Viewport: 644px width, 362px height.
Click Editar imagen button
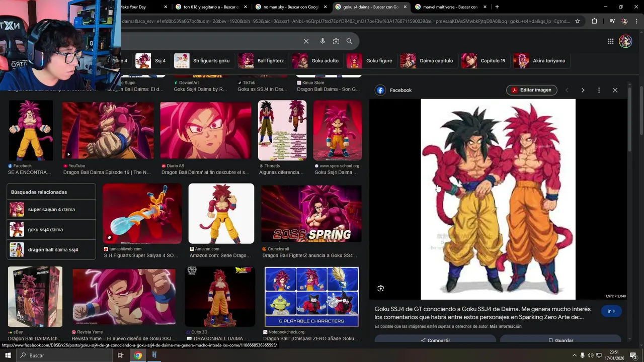point(531,90)
